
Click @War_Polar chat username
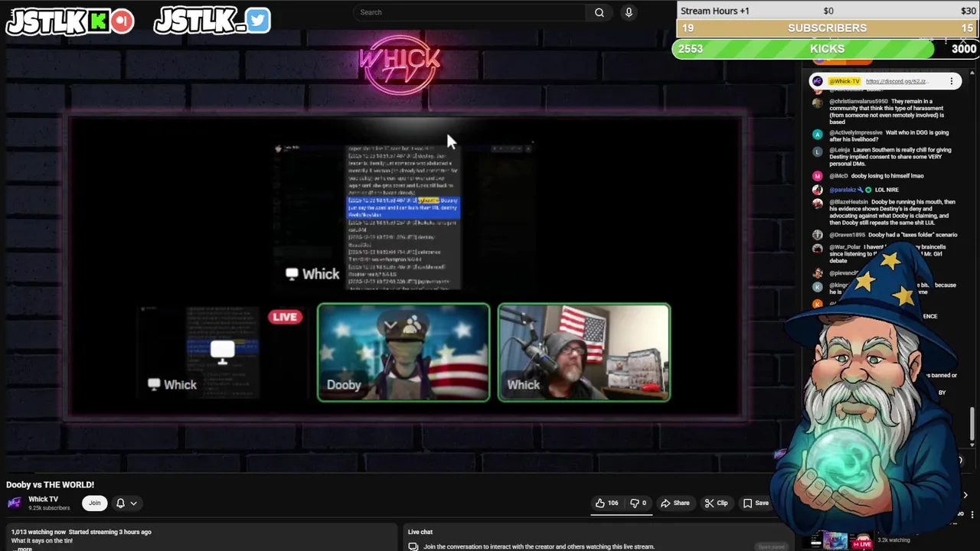845,247
